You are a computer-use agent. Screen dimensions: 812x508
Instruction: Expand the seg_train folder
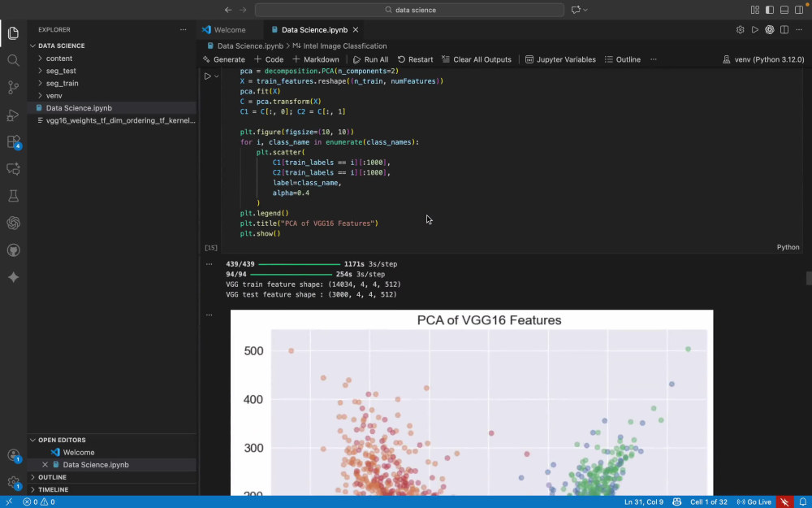(111, 84)
